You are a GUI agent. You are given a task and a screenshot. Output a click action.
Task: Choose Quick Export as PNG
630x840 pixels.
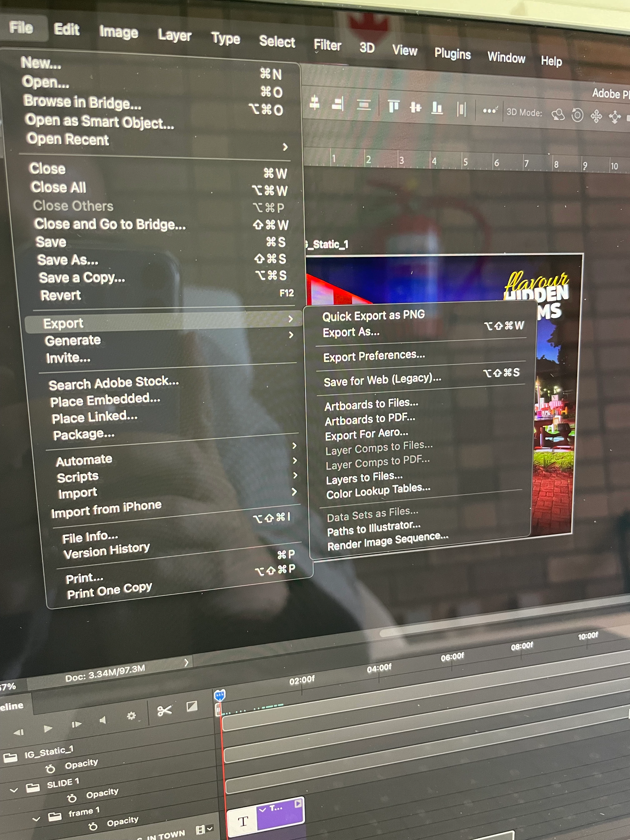pyautogui.click(x=373, y=315)
